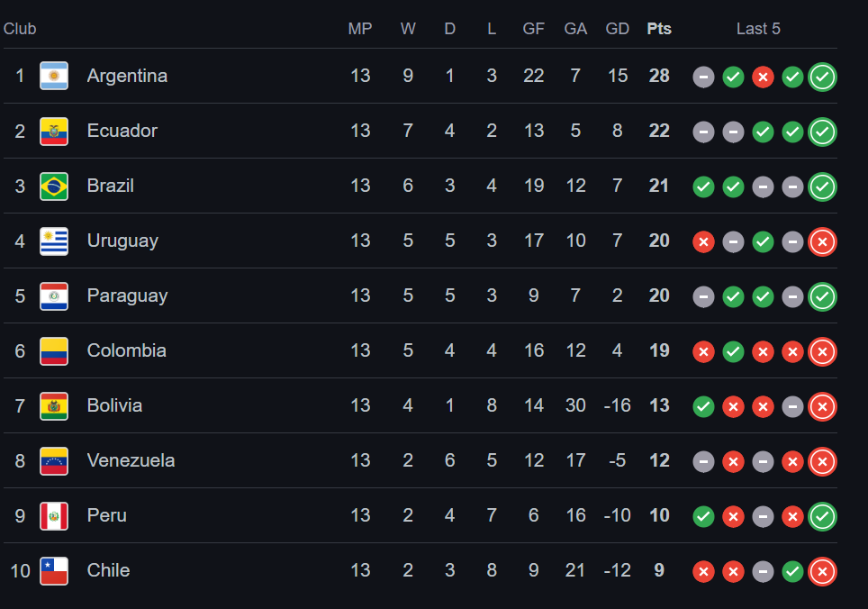868x609 pixels.
Task: Click Argentina's red loss icon in Last 5
Action: click(763, 77)
